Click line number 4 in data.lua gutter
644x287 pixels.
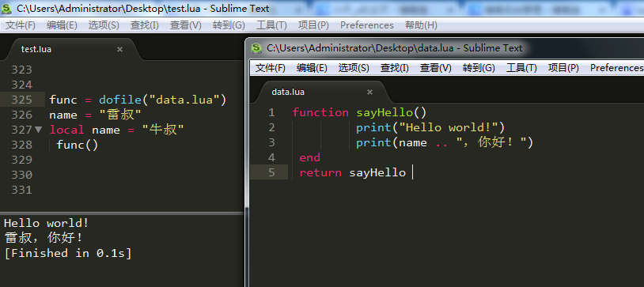pyautogui.click(x=271, y=157)
